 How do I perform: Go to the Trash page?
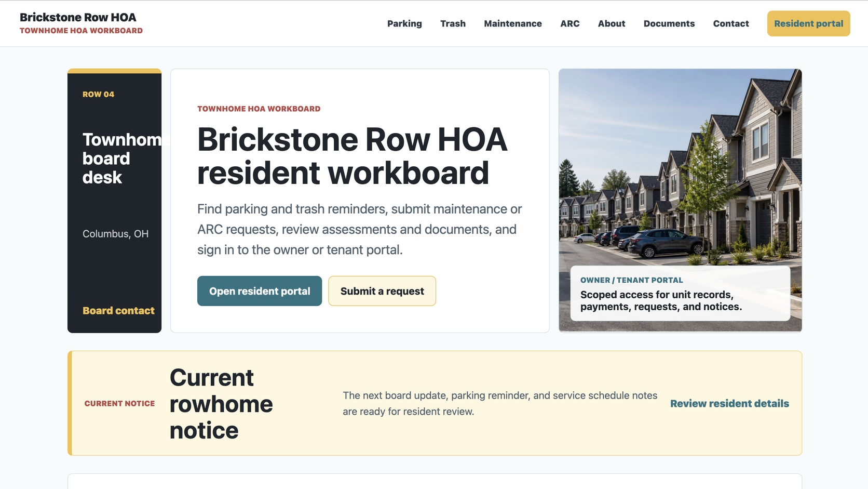point(453,23)
